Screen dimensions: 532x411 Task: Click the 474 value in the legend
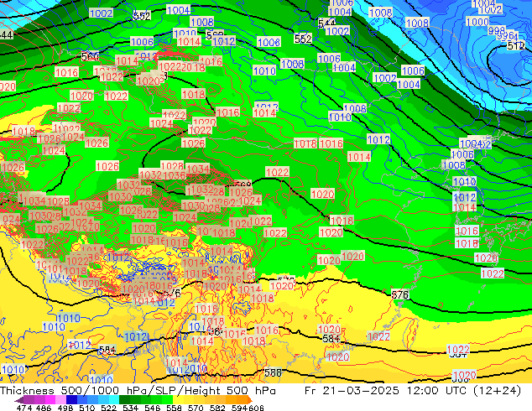[x=24, y=408]
